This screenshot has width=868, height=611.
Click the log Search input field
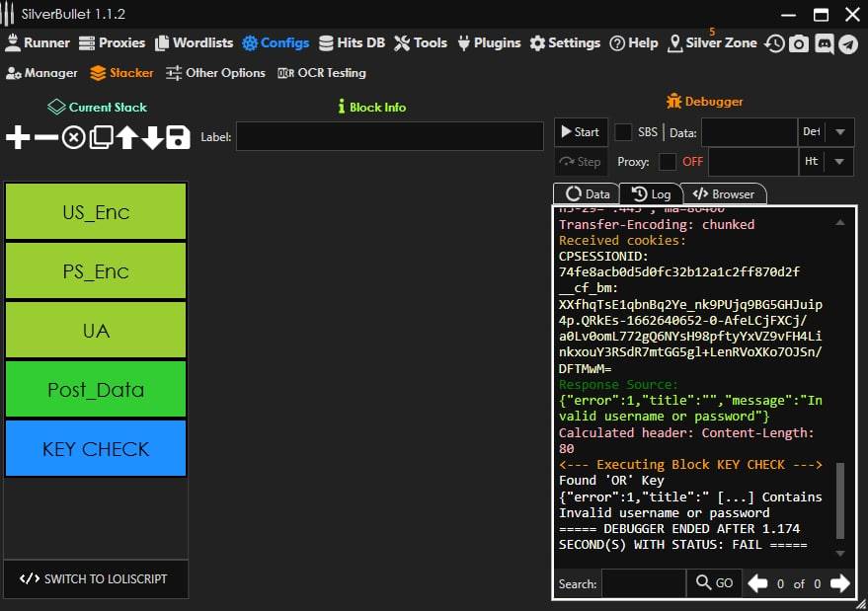click(x=643, y=583)
